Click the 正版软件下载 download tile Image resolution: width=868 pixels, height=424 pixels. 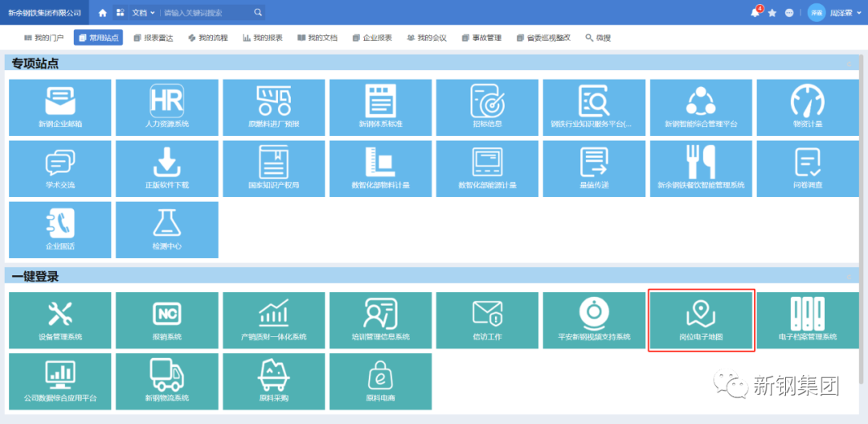point(167,168)
